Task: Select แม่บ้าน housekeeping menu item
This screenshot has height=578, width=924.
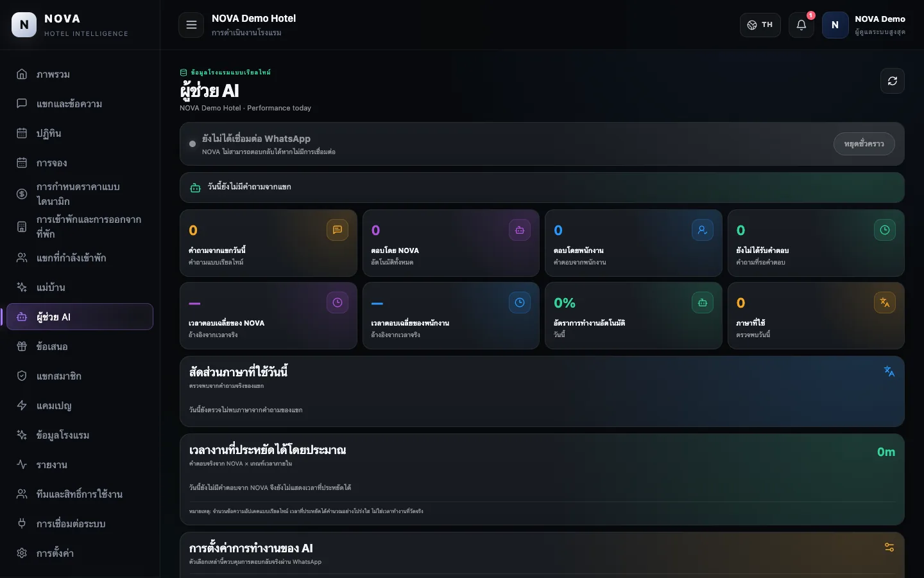Action: click(80, 288)
